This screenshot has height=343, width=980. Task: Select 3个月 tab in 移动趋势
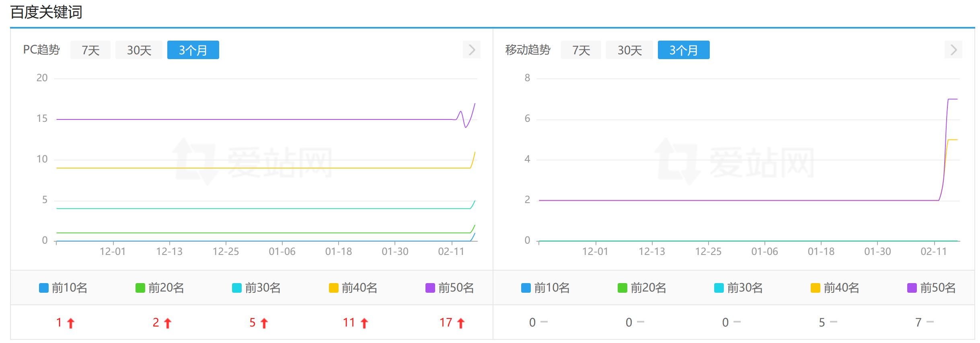[x=684, y=50]
